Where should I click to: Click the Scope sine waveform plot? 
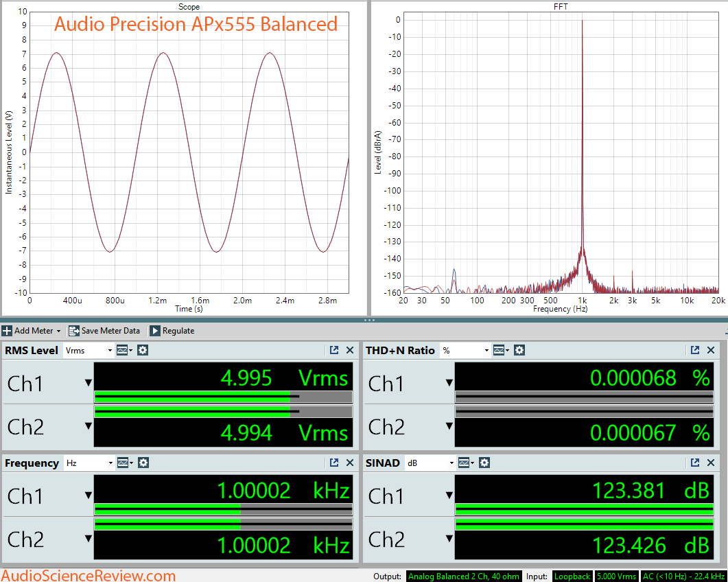click(189, 152)
